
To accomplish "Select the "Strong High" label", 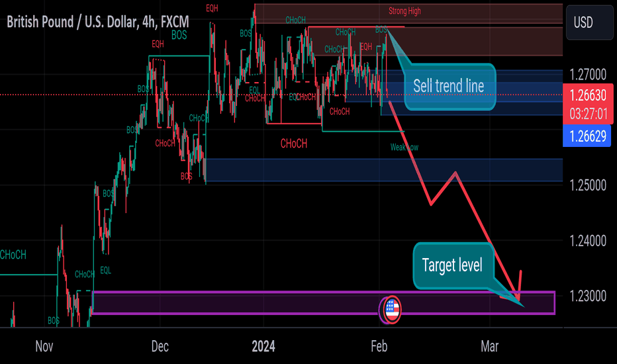I will [x=404, y=11].
